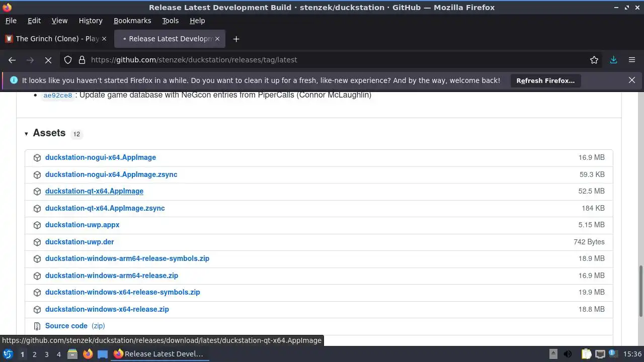
Task: Stop loading the page
Action: click(48, 60)
